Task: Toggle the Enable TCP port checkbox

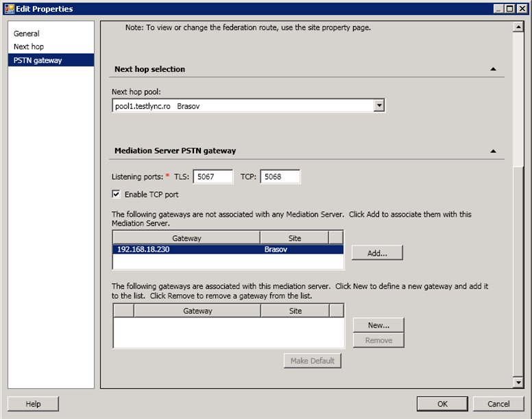Action: (116, 194)
